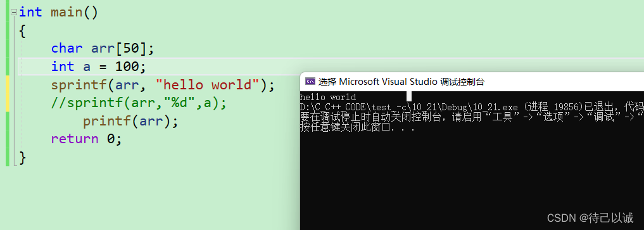Click the sprintf "hello world" statement

click(163, 85)
